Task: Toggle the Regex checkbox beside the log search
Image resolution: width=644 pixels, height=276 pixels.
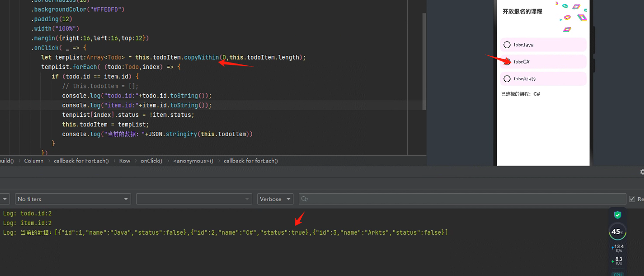Action: click(x=632, y=199)
